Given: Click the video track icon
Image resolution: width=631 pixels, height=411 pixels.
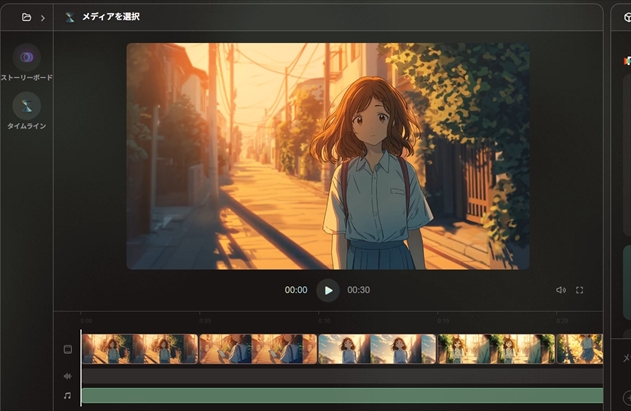Looking at the screenshot, I should (68, 349).
